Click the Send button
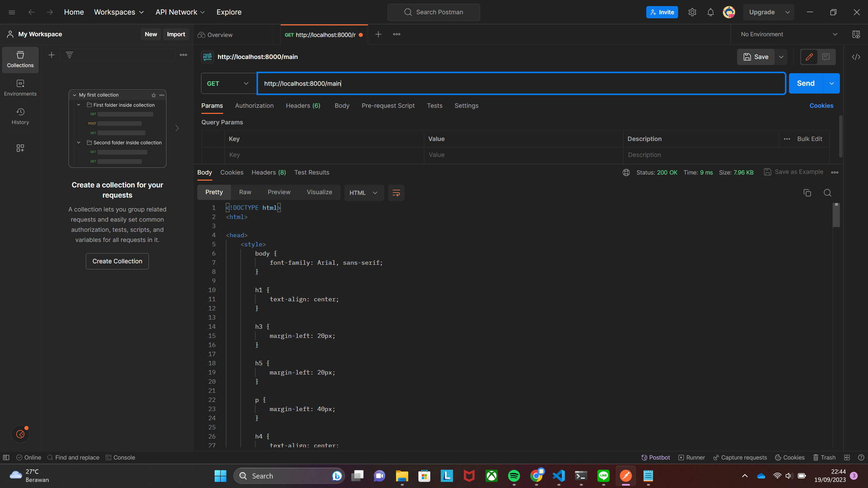This screenshot has width=868, height=488. (x=806, y=83)
